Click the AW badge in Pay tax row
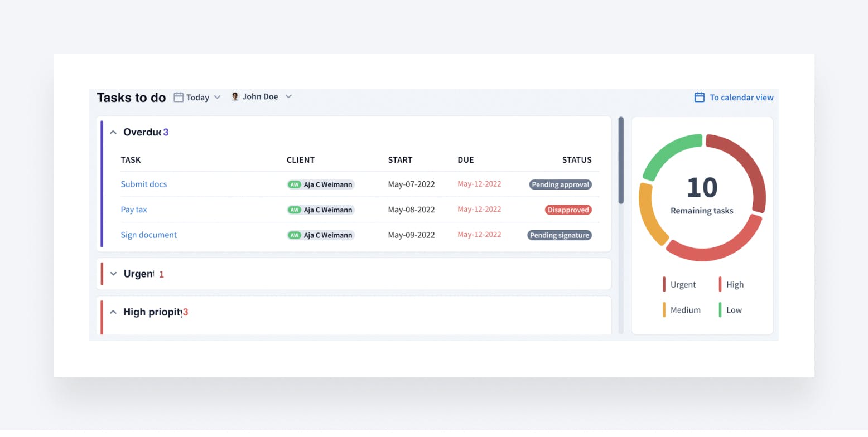This screenshot has width=868, height=437. [x=295, y=210]
